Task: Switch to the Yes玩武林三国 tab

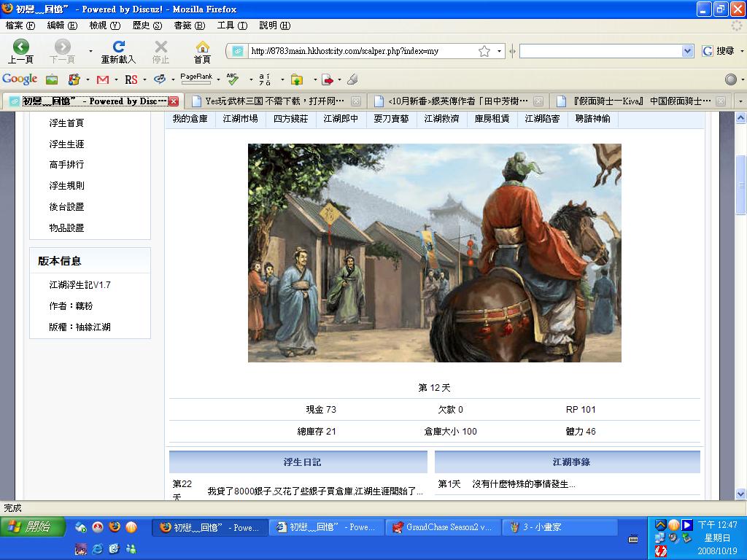Action: (x=275, y=101)
